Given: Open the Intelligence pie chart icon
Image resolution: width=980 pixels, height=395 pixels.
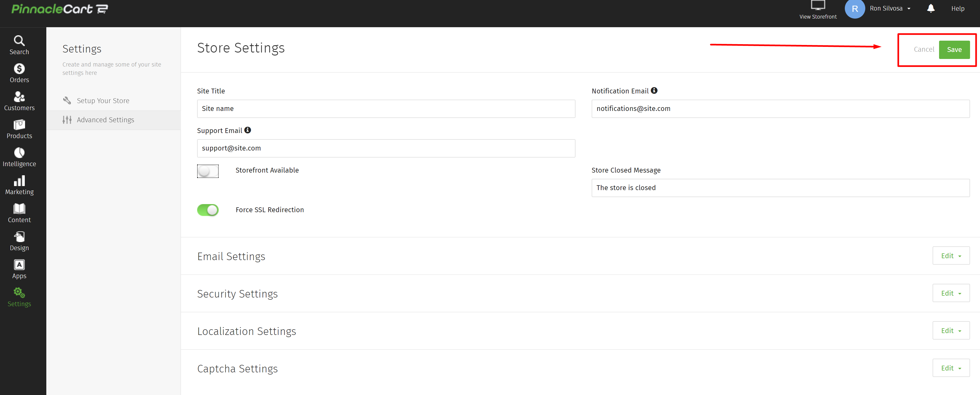Looking at the screenshot, I should [x=19, y=153].
